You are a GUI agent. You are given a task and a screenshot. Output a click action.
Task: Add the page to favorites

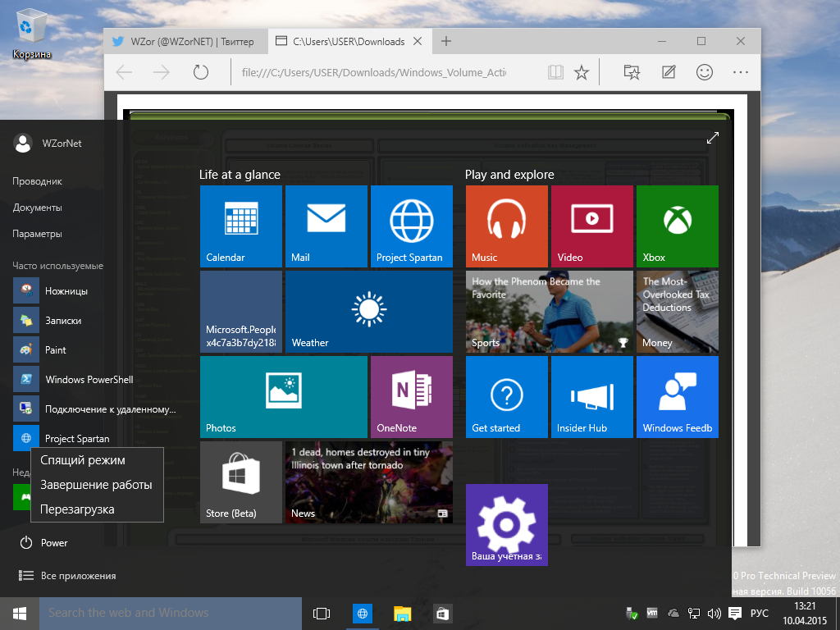(582, 72)
